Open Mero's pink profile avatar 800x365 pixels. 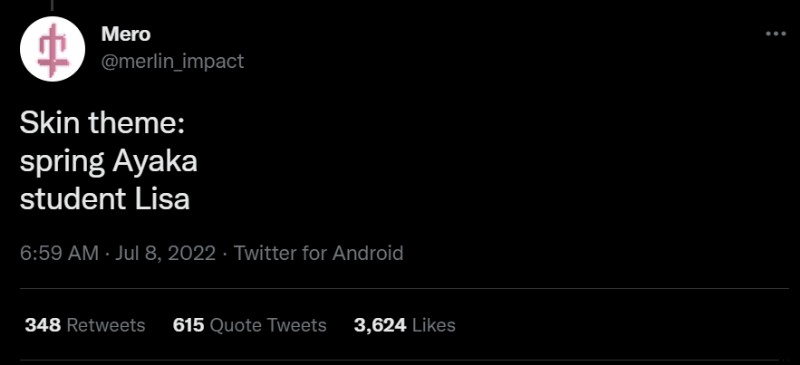[x=52, y=49]
